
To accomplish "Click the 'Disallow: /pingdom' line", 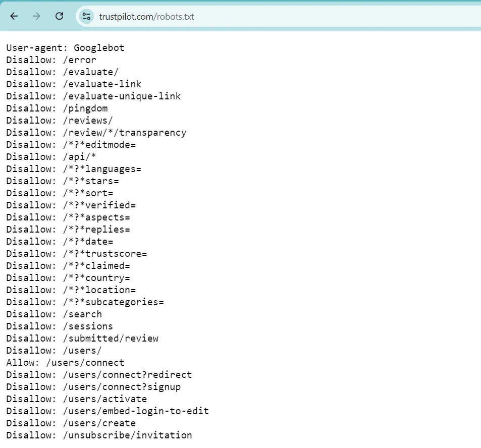I will 57,108.
